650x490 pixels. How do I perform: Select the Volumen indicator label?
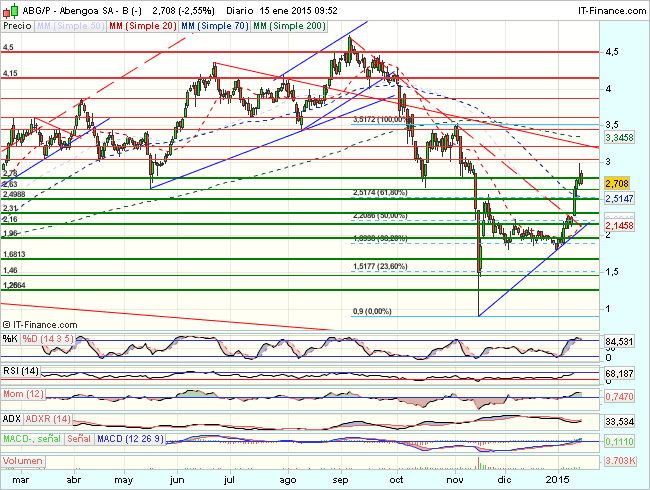pyautogui.click(x=23, y=461)
